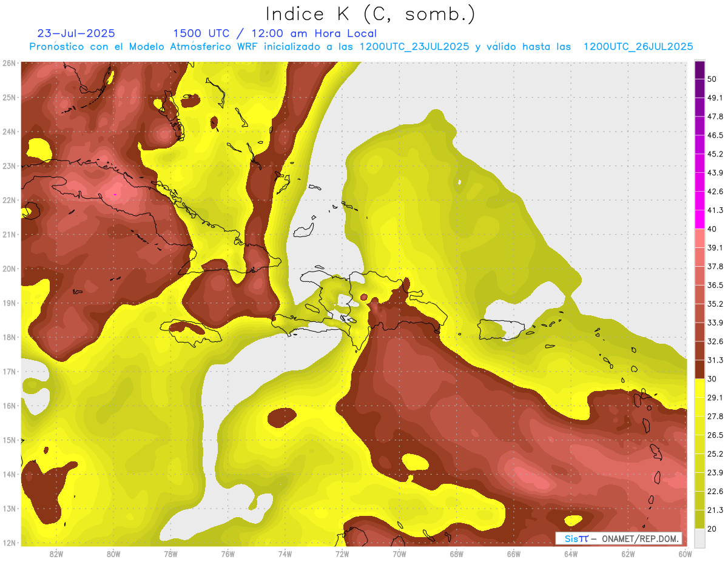728x562 pixels.
Task: Click the bright yellow segment between 29.1 and 30
Action: (x=699, y=388)
